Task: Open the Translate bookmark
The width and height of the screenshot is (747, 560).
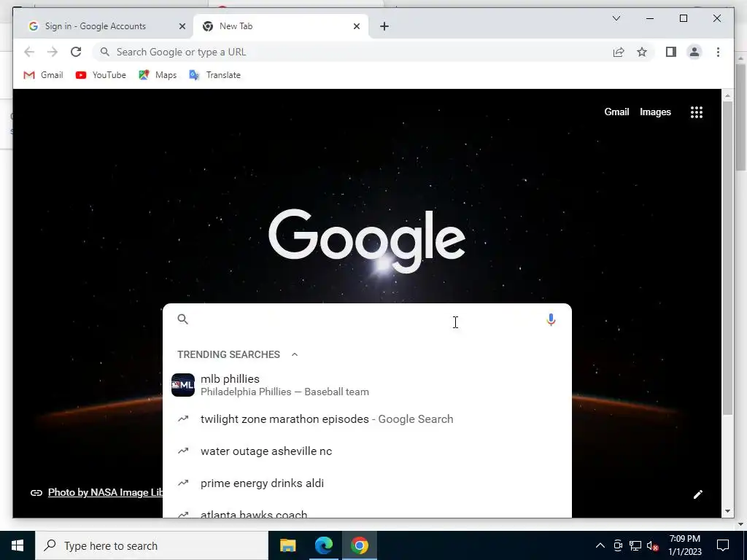Action: tap(215, 75)
